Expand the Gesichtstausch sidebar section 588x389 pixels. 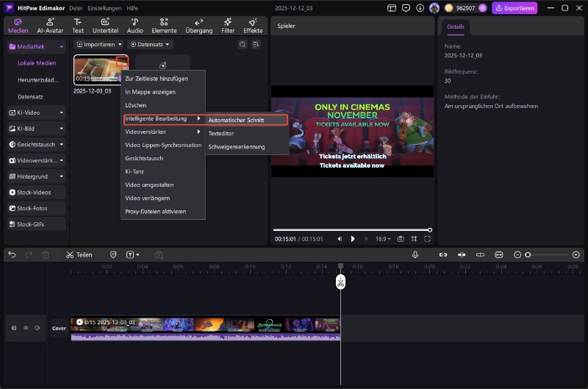click(x=62, y=144)
